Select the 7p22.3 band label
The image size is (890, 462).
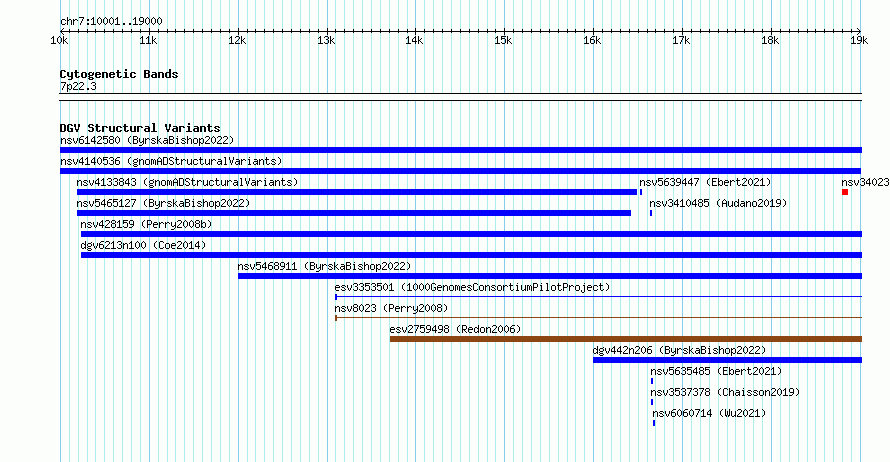tap(78, 86)
